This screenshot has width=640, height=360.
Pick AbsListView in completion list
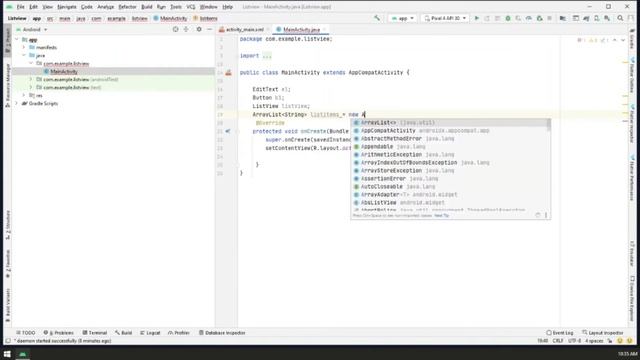coord(449,202)
